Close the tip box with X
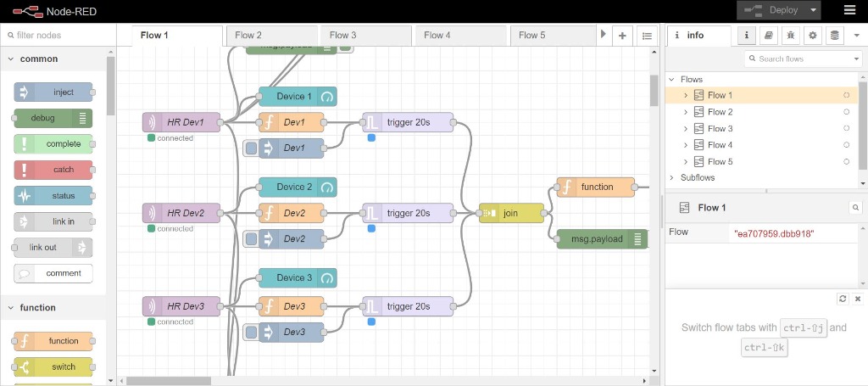The width and height of the screenshot is (868, 386). [x=857, y=299]
